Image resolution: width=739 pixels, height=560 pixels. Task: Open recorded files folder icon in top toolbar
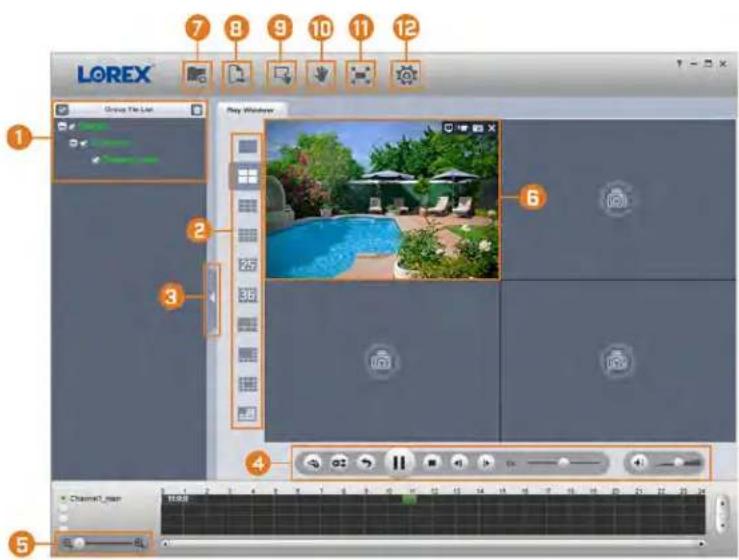[x=197, y=75]
